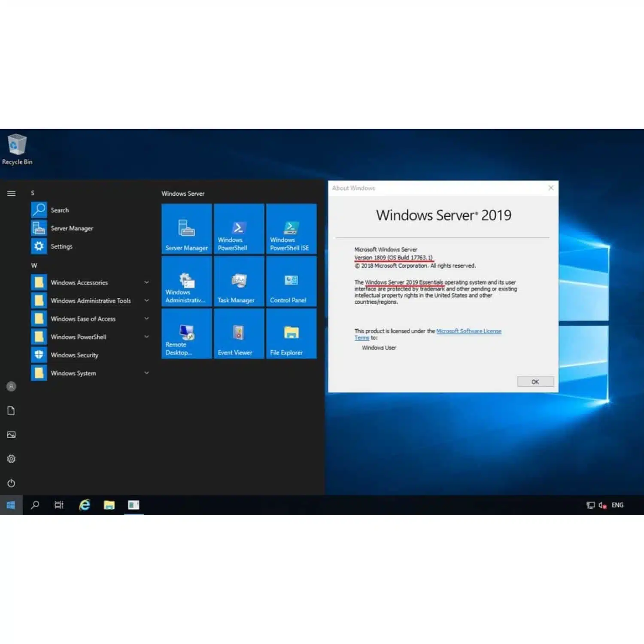
Task: Open Task View on the taskbar
Action: 59,505
